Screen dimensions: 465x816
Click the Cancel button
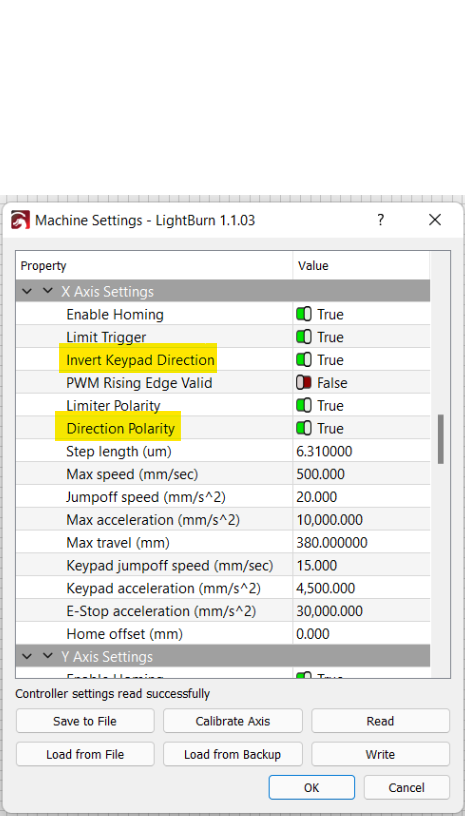coord(406,787)
